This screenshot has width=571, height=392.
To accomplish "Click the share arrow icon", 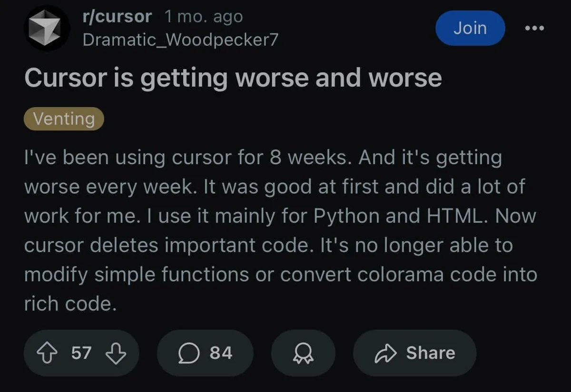I will point(384,353).
